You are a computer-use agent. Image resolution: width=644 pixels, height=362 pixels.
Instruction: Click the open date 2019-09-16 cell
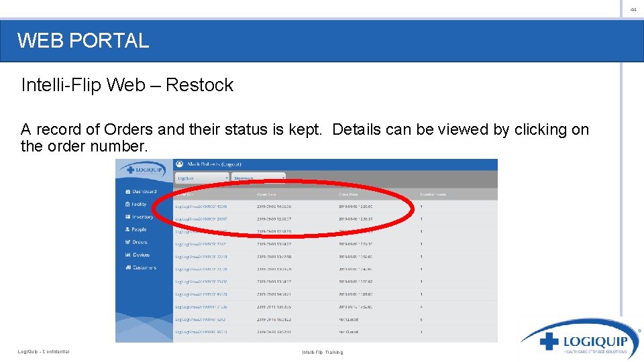[x=274, y=320]
